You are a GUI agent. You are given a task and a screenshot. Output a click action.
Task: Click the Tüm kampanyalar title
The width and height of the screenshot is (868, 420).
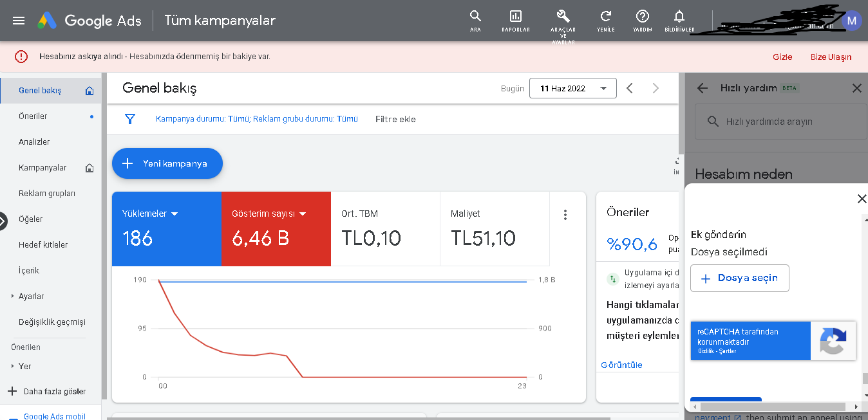point(220,21)
